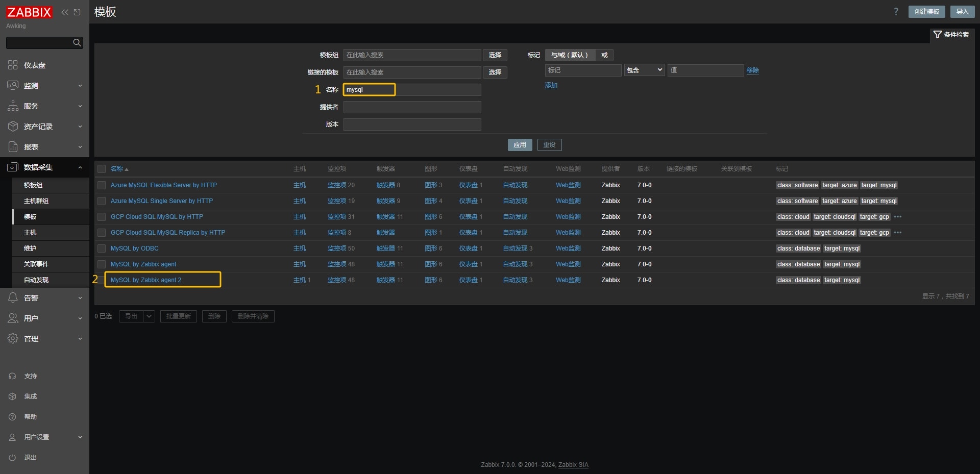This screenshot has height=474, width=980.
Task: Show more tags for GCP Cloud SQL MySQL by HTTP
Action: pos(898,217)
